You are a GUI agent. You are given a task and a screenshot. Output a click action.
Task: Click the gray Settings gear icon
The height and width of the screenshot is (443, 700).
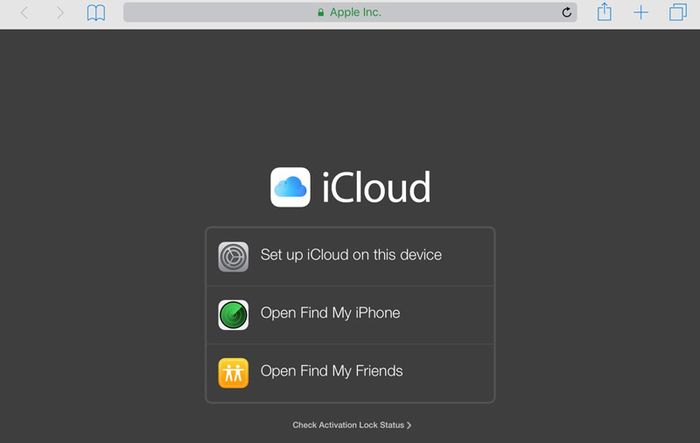pos(233,257)
